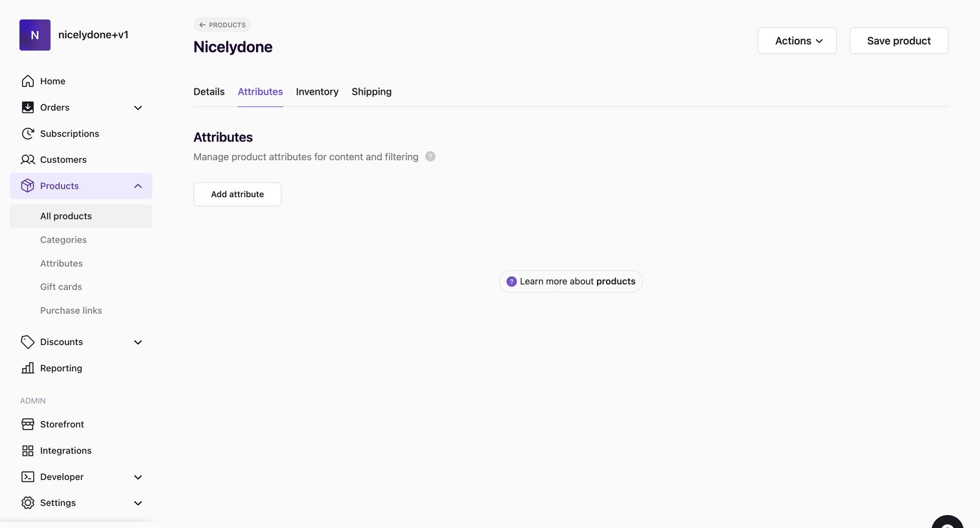The width and height of the screenshot is (980, 528).
Task: Open the Actions dropdown
Action: coord(797,41)
